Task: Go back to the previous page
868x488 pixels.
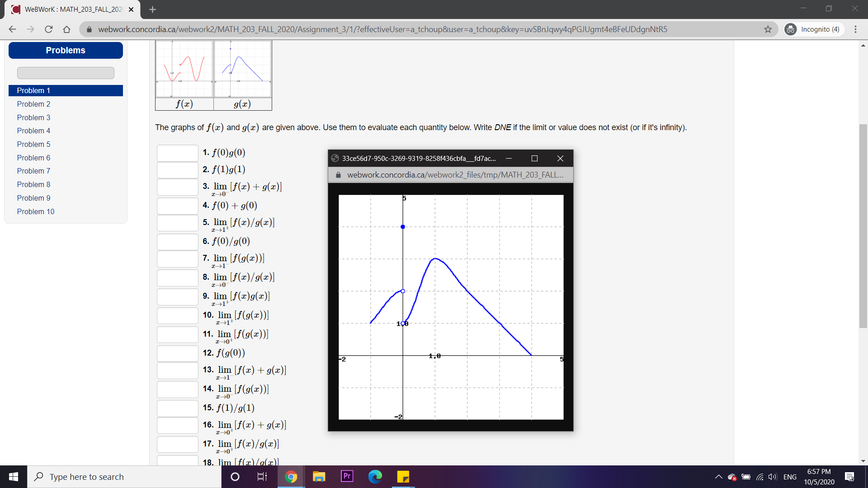Action: 12,29
